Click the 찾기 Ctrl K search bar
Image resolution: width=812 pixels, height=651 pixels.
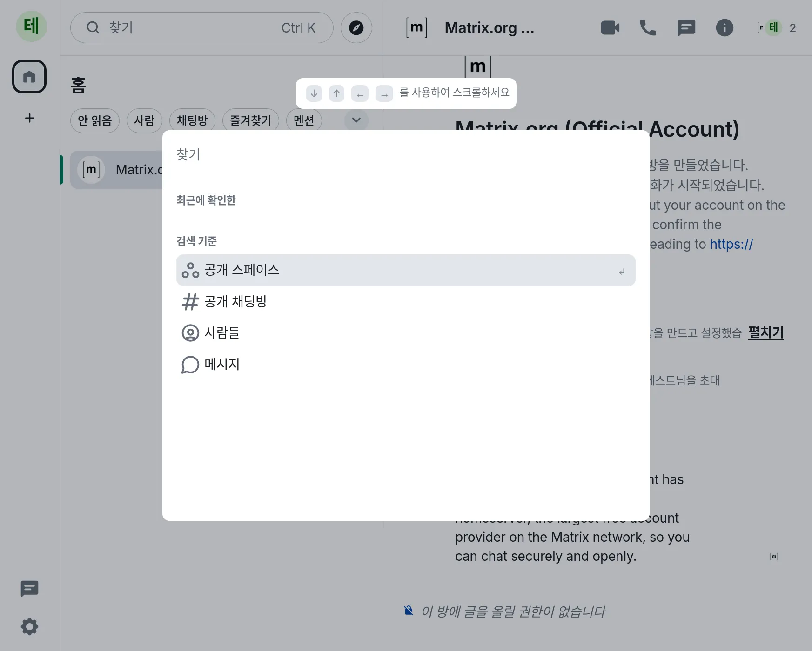pos(201,28)
